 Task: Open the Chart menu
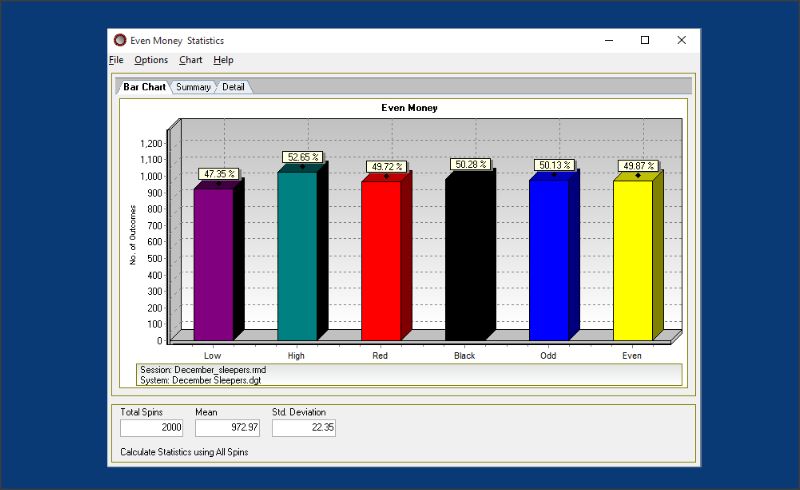coord(191,60)
